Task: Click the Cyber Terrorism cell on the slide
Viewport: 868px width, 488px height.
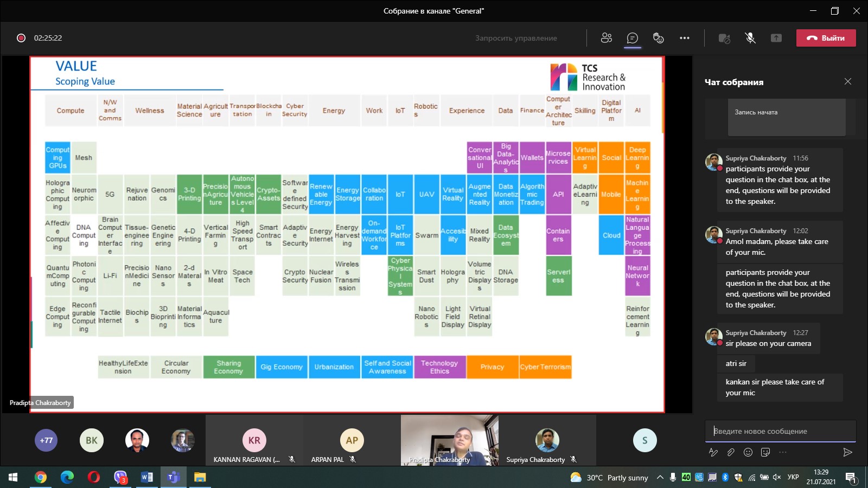Action: pyautogui.click(x=545, y=367)
